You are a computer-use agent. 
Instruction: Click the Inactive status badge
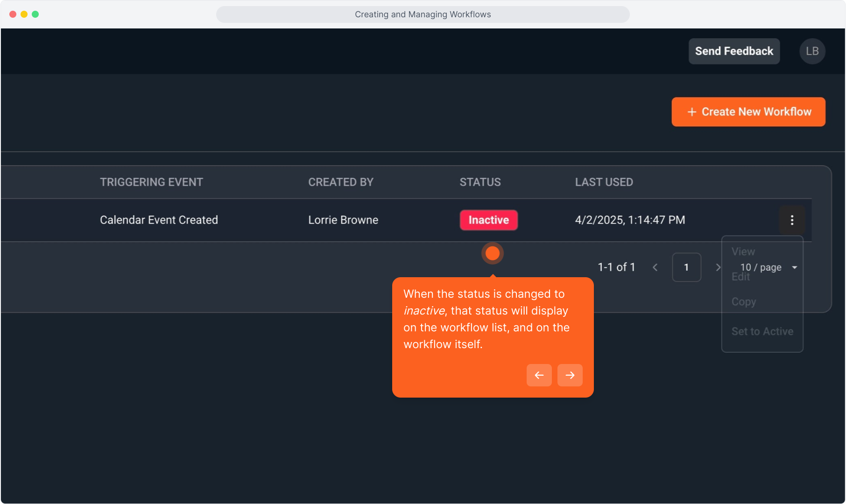[x=488, y=220]
